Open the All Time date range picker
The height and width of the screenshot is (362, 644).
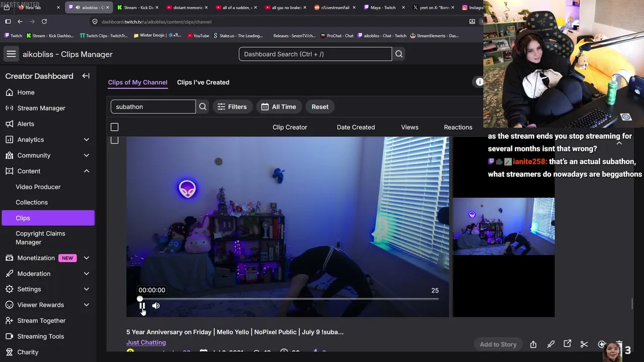[x=279, y=107]
